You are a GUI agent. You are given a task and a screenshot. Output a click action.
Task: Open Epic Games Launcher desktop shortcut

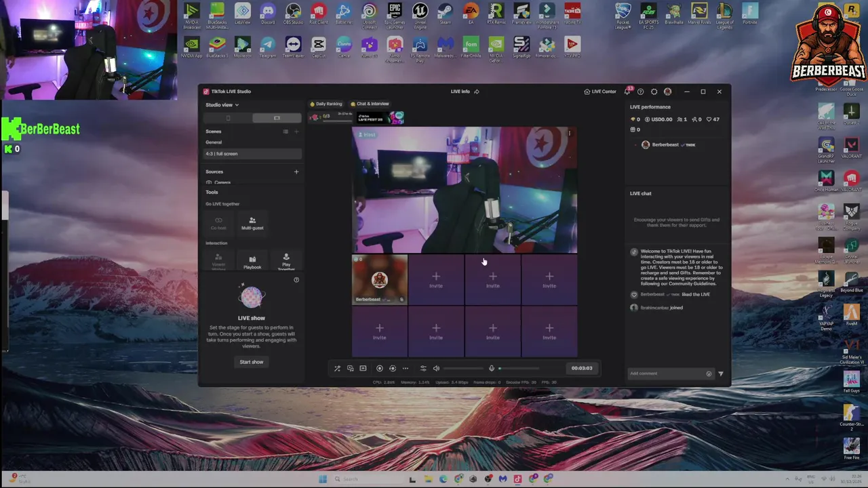(395, 15)
